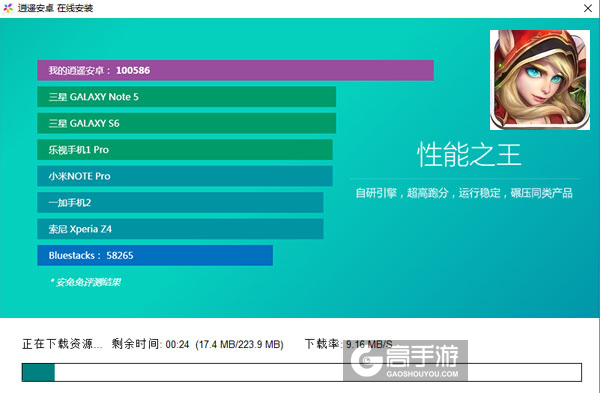
Task: Click the 乐视手机1 Pro bar
Action: (185, 150)
